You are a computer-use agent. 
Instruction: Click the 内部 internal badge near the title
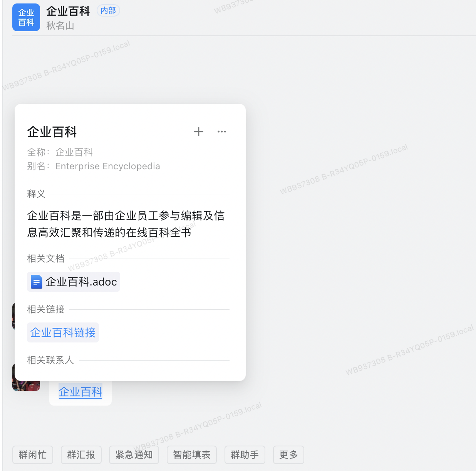(x=108, y=10)
